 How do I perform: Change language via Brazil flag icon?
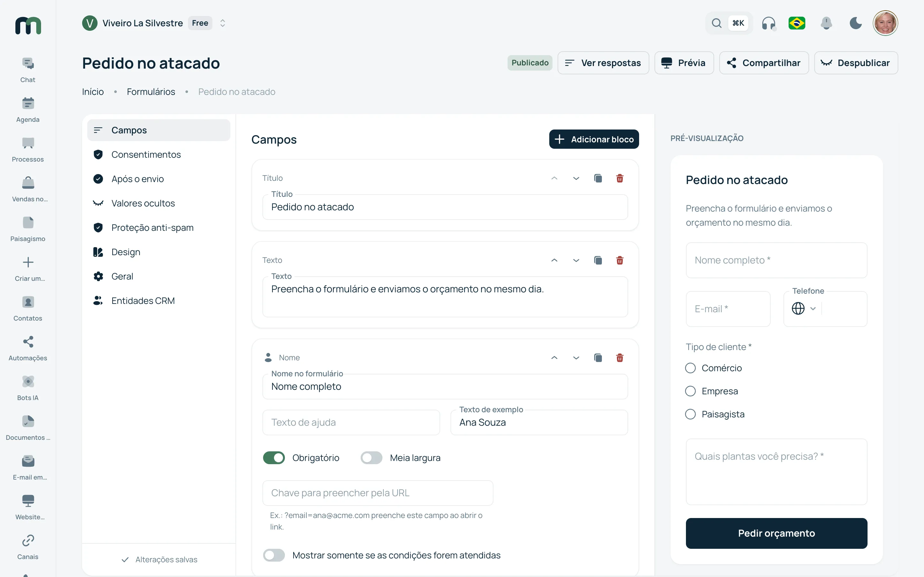tap(797, 23)
